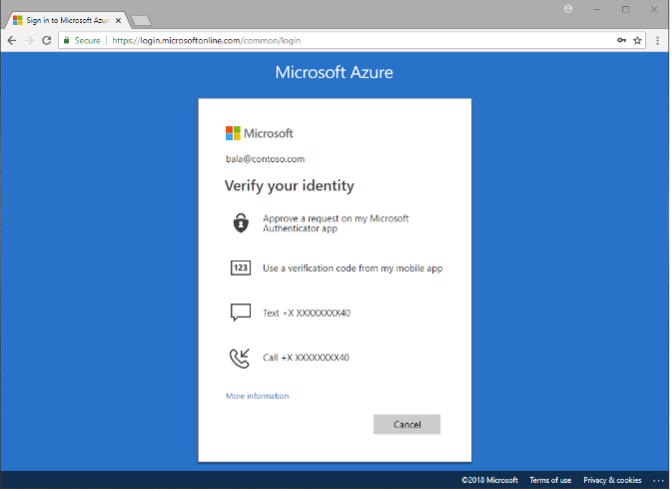Image resolution: width=672 pixels, height=491 pixels.
Task: Go back using the browser back arrow
Action: [x=12, y=41]
